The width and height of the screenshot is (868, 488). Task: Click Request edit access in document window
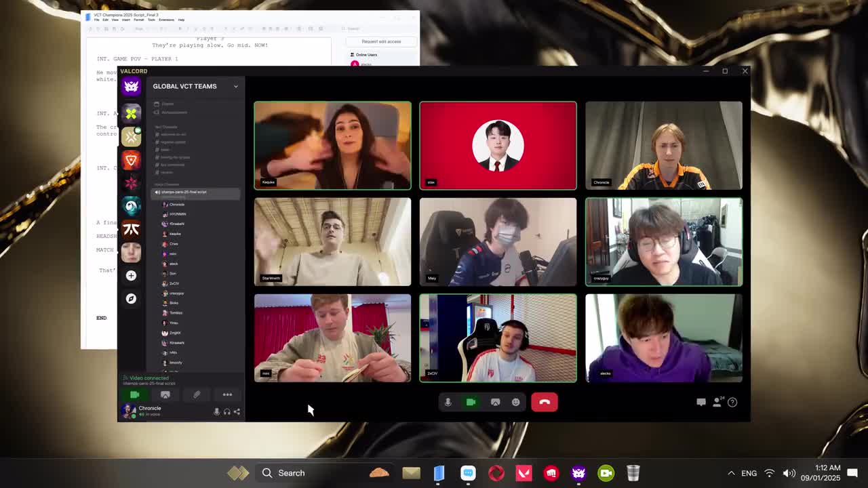[381, 41]
